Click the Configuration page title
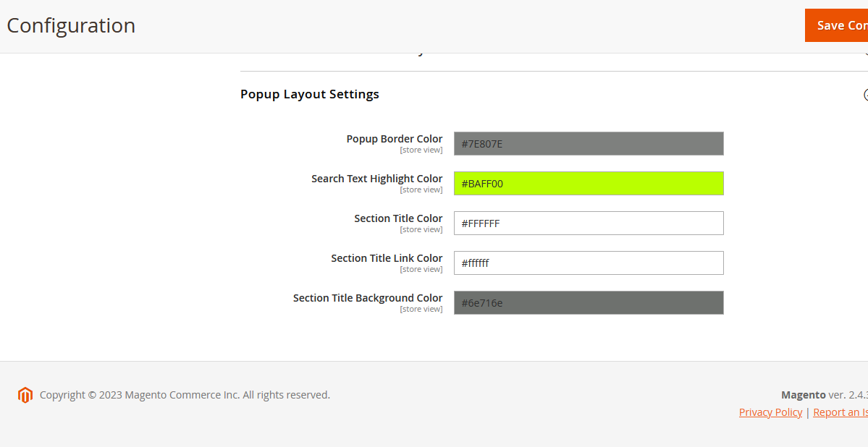Image resolution: width=868 pixels, height=447 pixels. coord(71,25)
